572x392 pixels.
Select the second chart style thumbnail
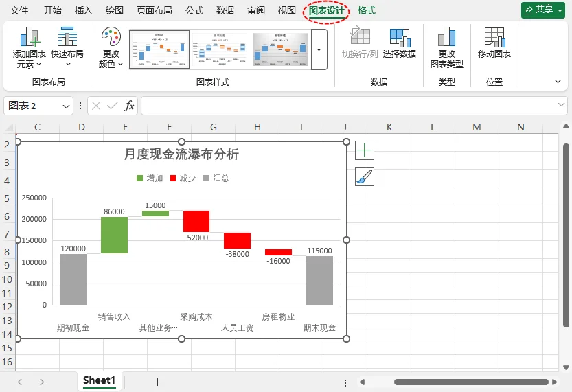[219, 49]
